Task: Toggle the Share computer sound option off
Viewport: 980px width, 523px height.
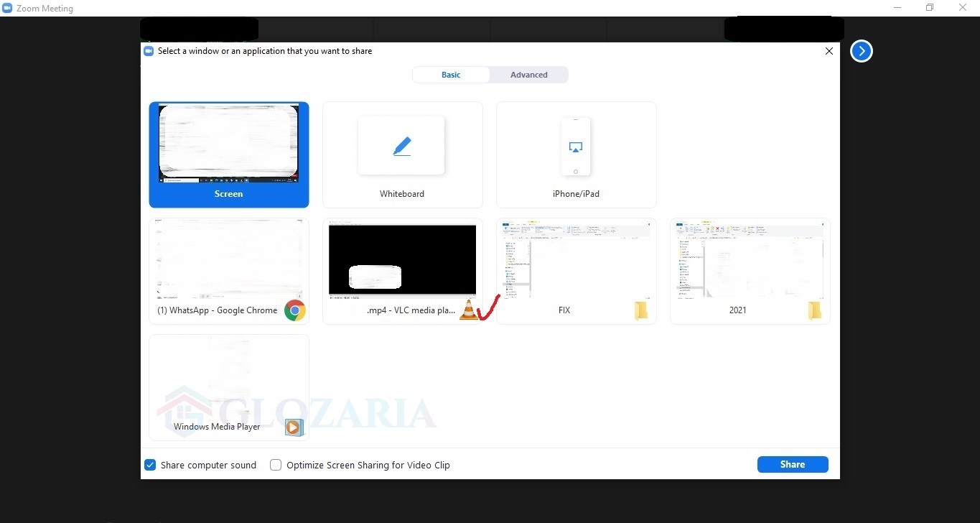Action: click(x=150, y=465)
